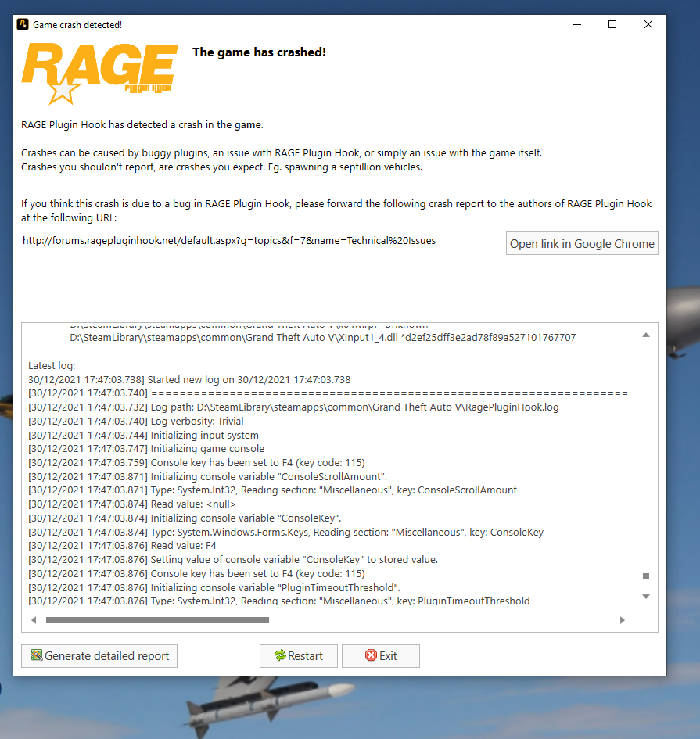The height and width of the screenshot is (739, 700).
Task: Click the 'Game crash detected!' window title
Action: pyautogui.click(x=77, y=24)
